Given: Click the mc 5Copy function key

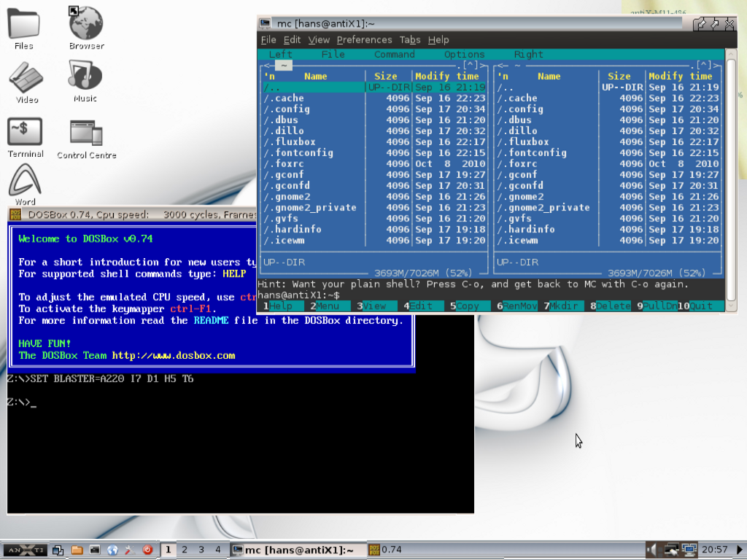Looking at the screenshot, I should coord(468,306).
